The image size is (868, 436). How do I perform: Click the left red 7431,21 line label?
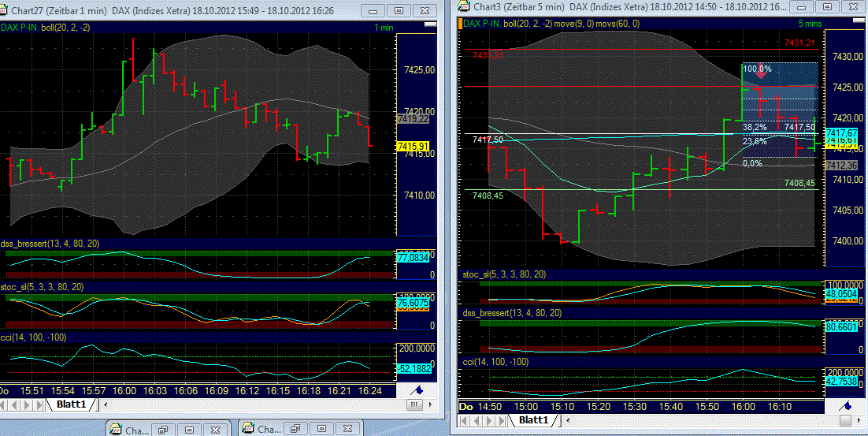[488, 55]
